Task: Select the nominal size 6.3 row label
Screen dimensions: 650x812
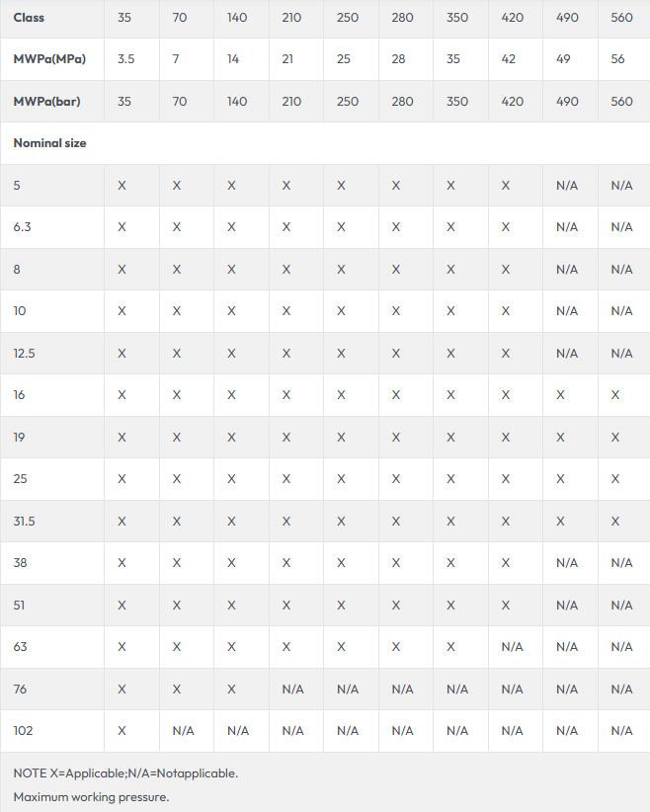Action: click(22, 227)
